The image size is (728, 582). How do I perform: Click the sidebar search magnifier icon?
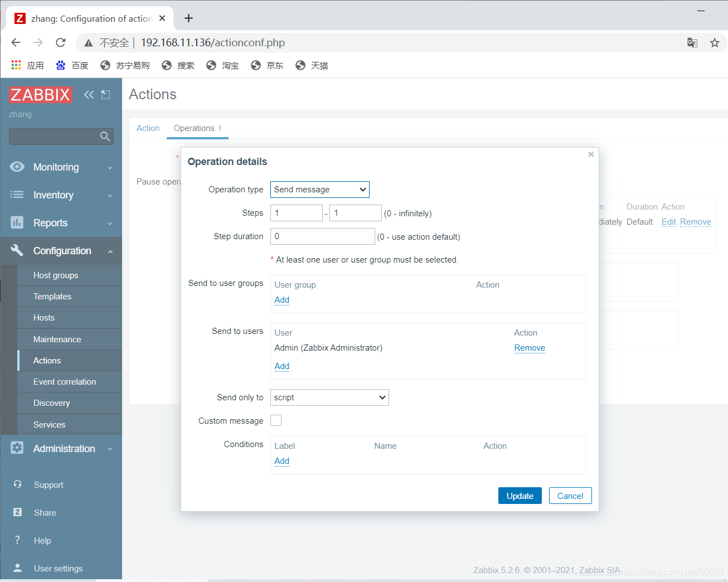coord(105,137)
